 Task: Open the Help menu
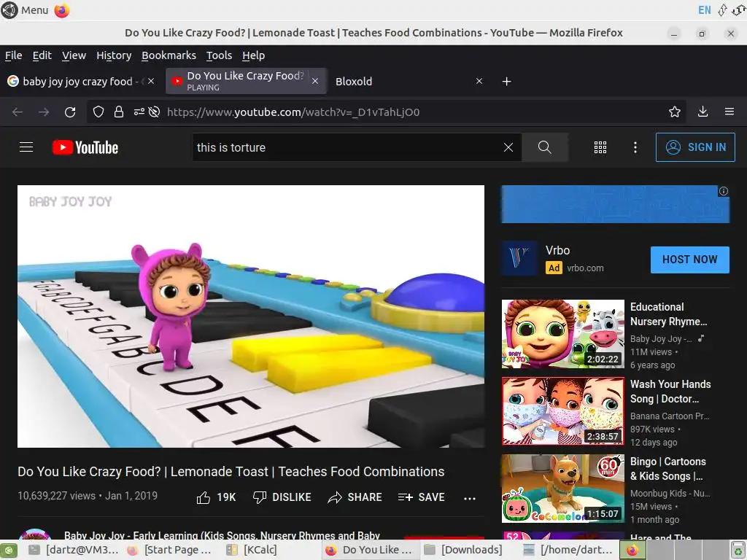(x=253, y=55)
